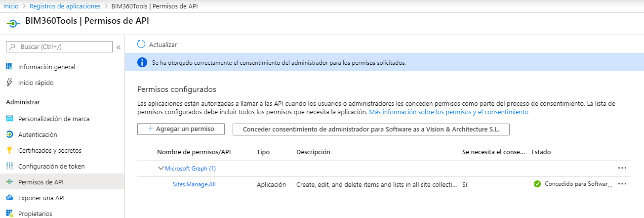The width and height of the screenshot is (644, 218).
Task: Click the consent granted notification message
Action: coord(279,63)
